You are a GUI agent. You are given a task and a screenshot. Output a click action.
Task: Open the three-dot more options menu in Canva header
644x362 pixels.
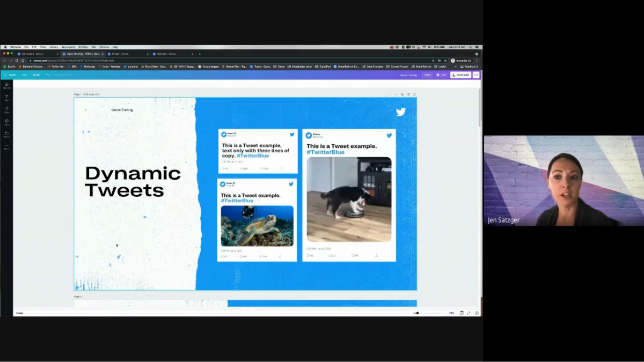tap(476, 75)
